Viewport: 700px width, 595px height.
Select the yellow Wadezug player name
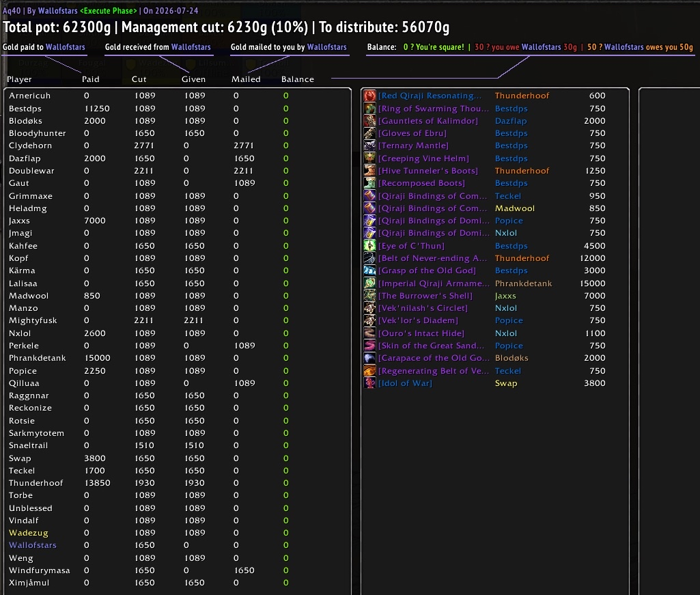(28, 533)
